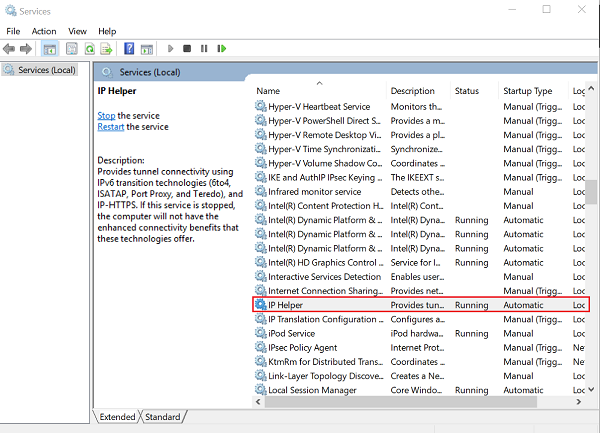Click the vertical scrollbar thumb
600x433 pixels.
click(x=591, y=192)
